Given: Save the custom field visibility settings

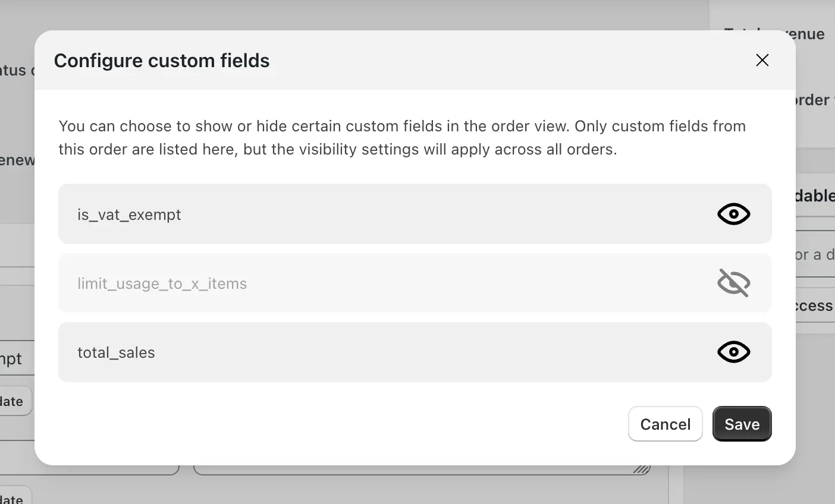Looking at the screenshot, I should 742,424.
